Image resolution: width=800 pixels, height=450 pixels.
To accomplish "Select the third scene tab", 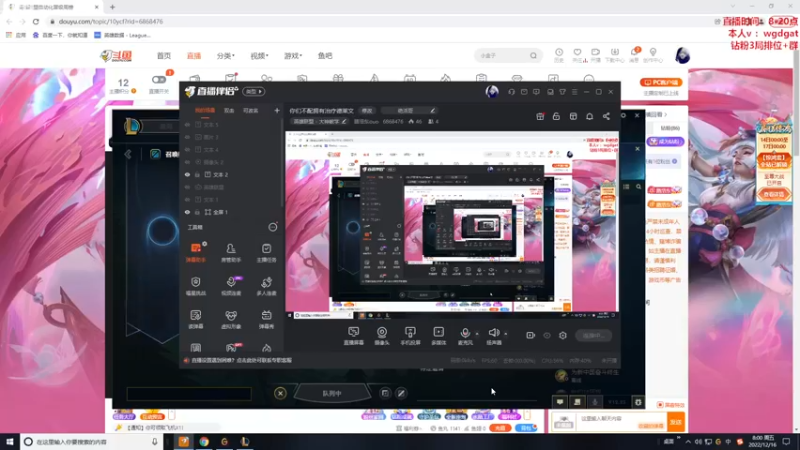I will (x=251, y=110).
